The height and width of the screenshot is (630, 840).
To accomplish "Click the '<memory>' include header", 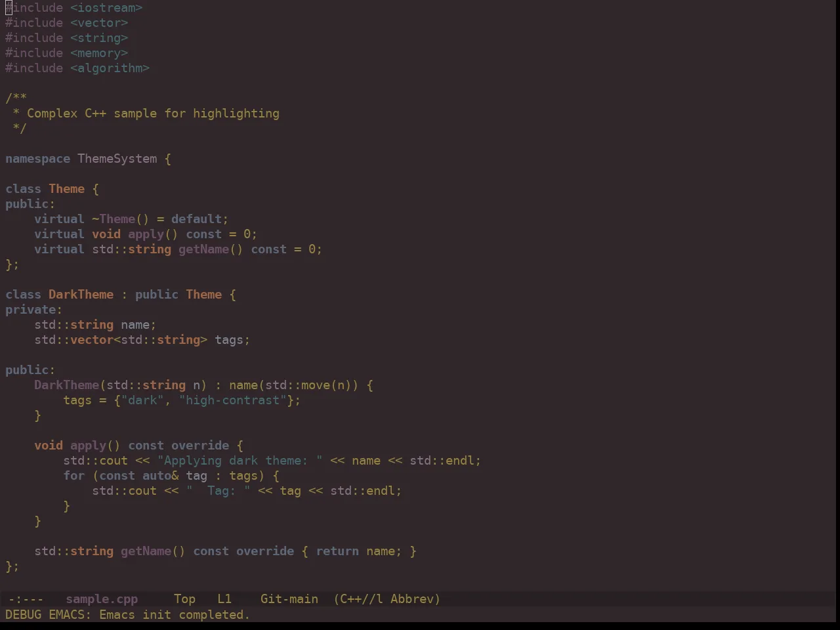I will click(99, 53).
